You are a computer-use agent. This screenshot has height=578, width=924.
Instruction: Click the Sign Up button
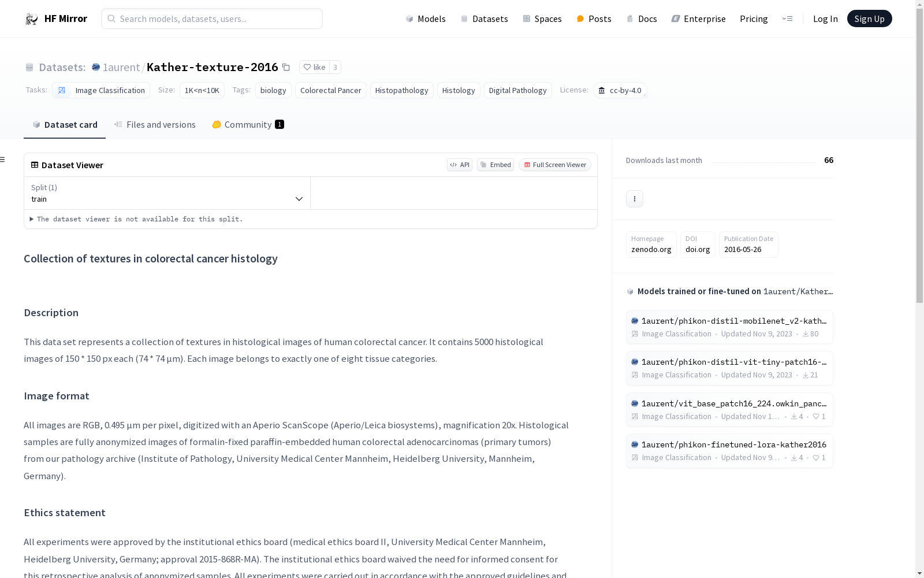pos(869,18)
